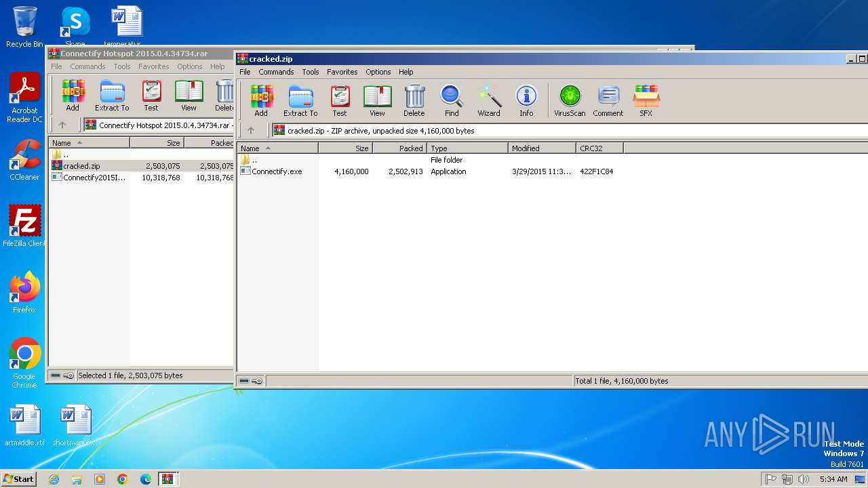
Task: Click volume icon in system tray
Action: [x=804, y=479]
